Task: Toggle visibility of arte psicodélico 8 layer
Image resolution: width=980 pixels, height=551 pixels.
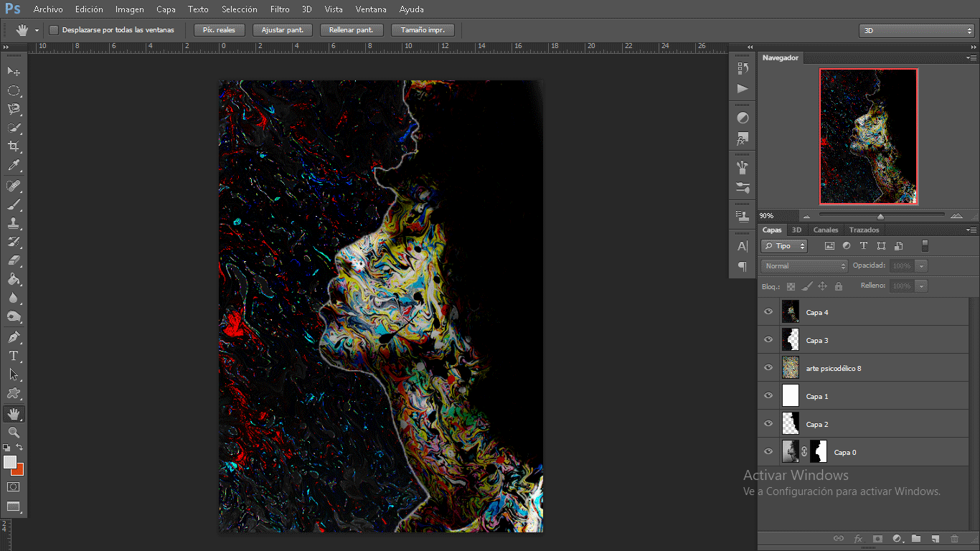Action: click(x=768, y=368)
